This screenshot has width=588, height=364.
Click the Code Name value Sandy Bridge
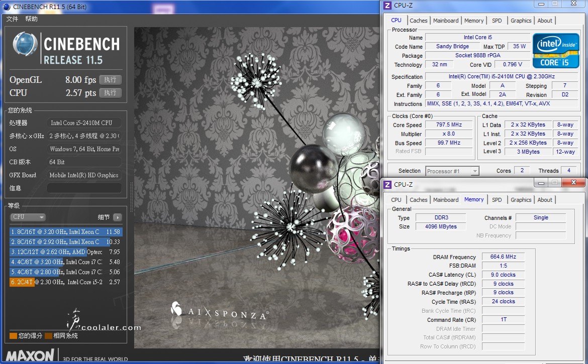point(452,46)
